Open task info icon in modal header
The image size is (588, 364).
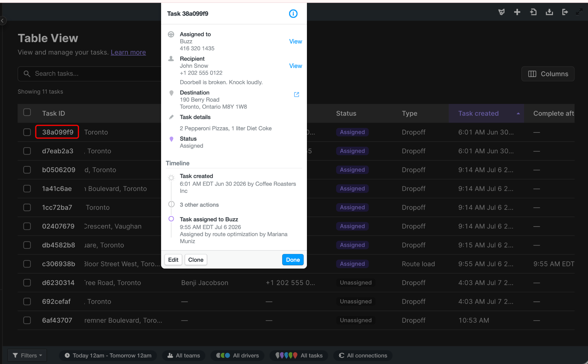(293, 13)
